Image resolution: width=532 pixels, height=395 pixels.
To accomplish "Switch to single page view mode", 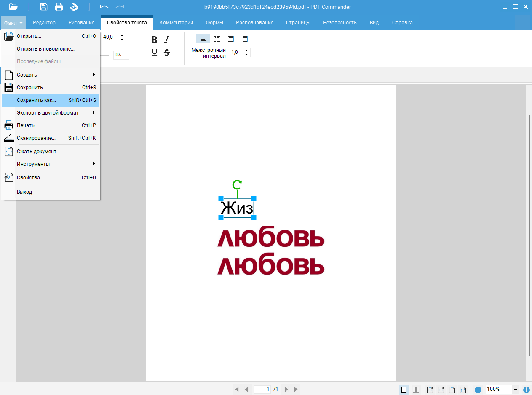I will click(x=404, y=390).
